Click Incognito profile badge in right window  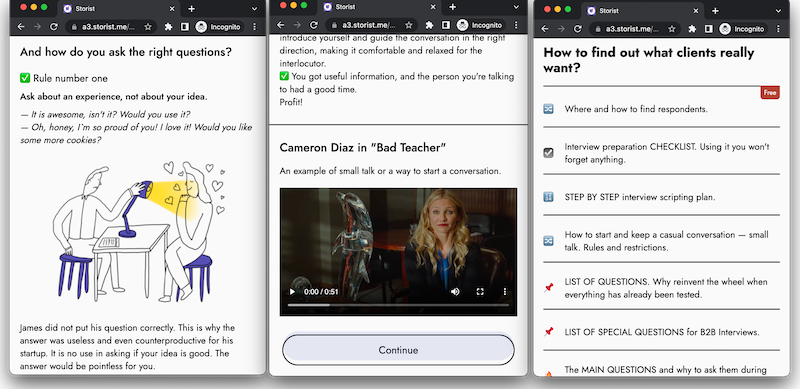click(743, 29)
